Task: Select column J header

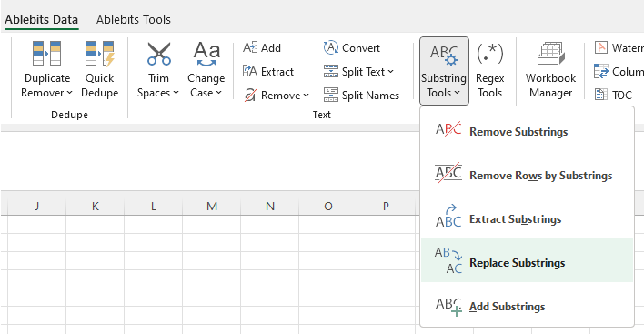Action: pyautogui.click(x=37, y=207)
